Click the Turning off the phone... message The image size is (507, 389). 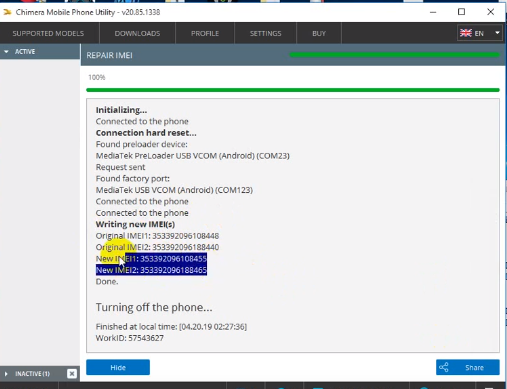point(154,307)
